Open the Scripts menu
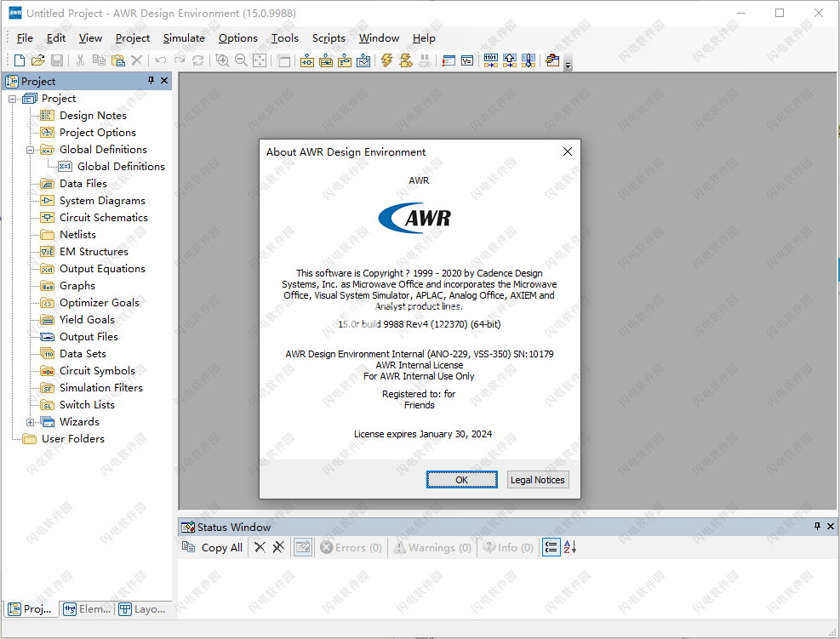Viewport: 840px width, 639px height. [x=329, y=38]
